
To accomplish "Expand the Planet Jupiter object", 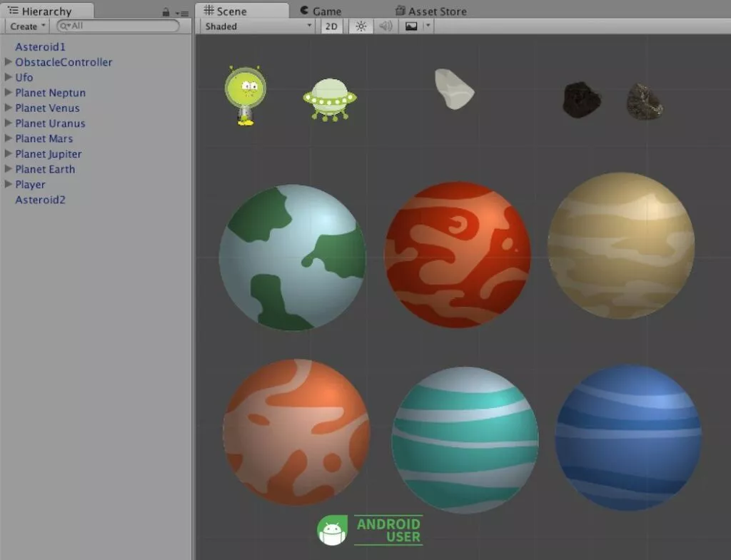I will coord(8,153).
